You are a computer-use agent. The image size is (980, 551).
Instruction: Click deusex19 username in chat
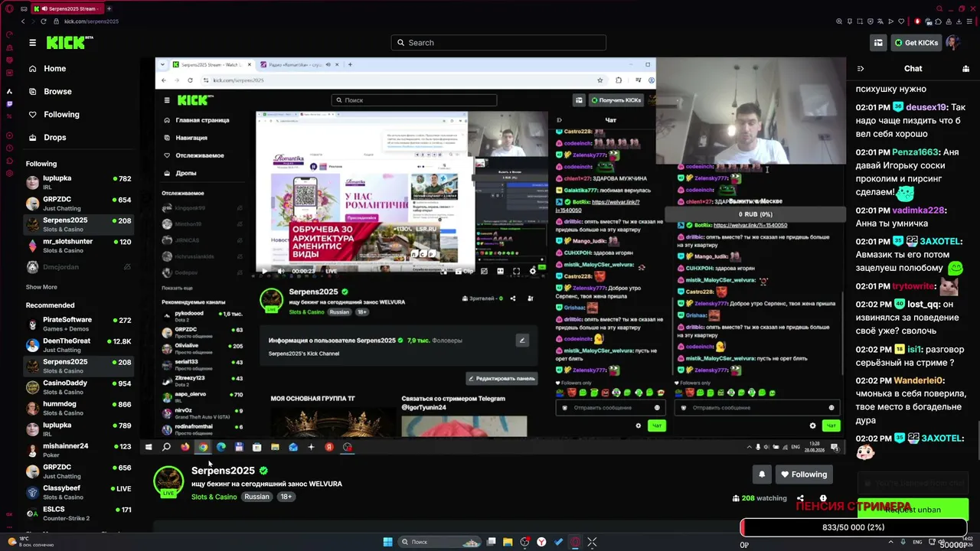(926, 107)
